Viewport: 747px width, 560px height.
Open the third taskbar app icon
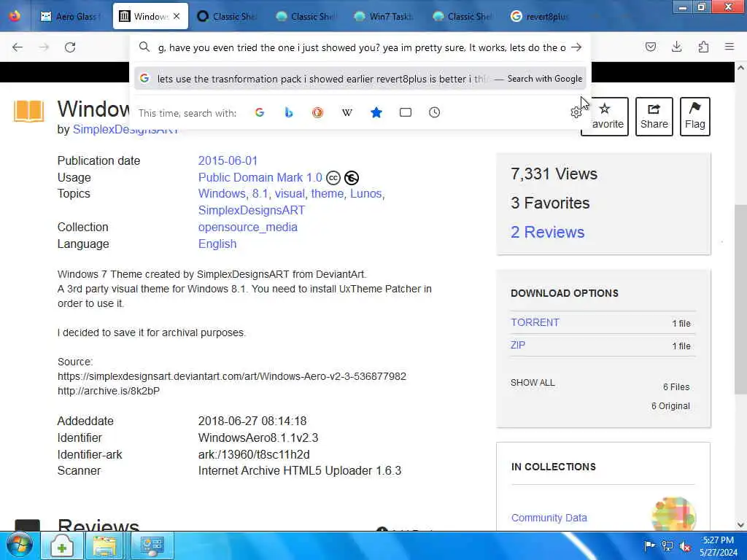(152, 545)
